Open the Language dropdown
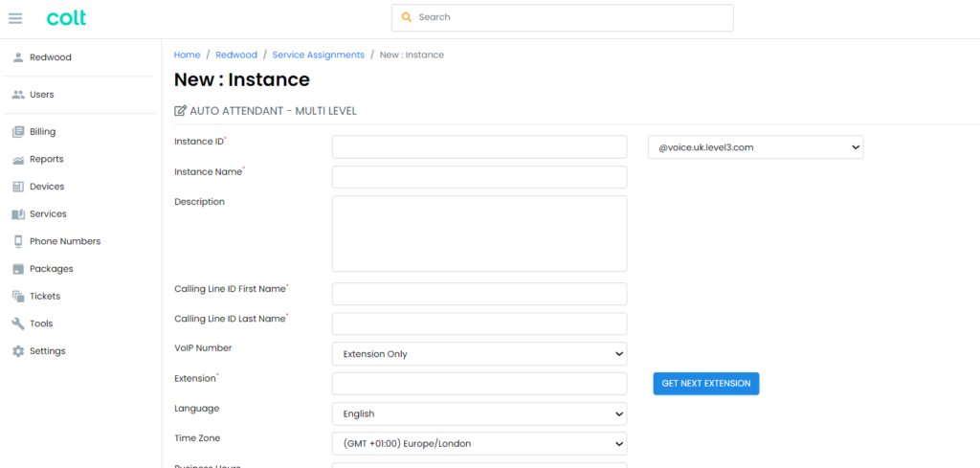980x468 pixels. (x=479, y=413)
